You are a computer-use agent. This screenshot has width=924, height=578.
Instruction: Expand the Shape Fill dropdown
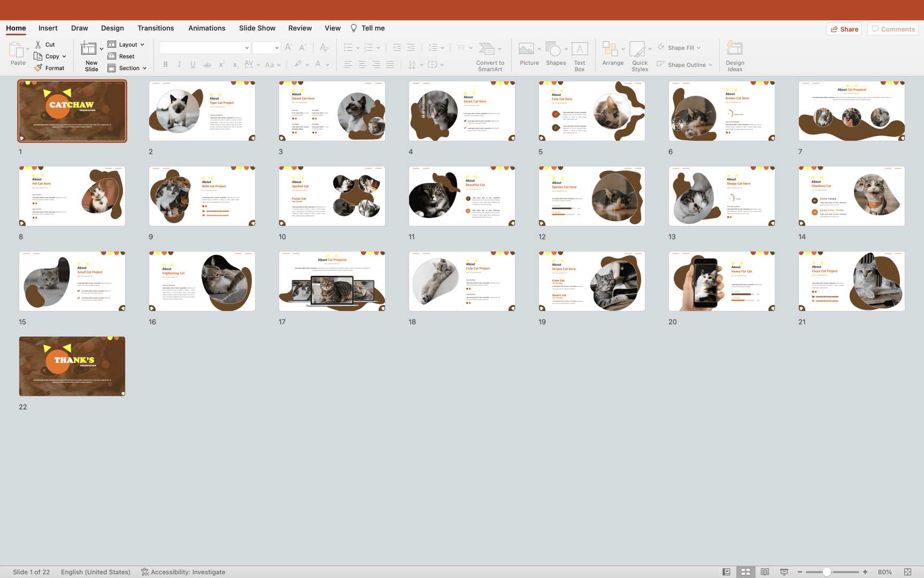(x=698, y=48)
